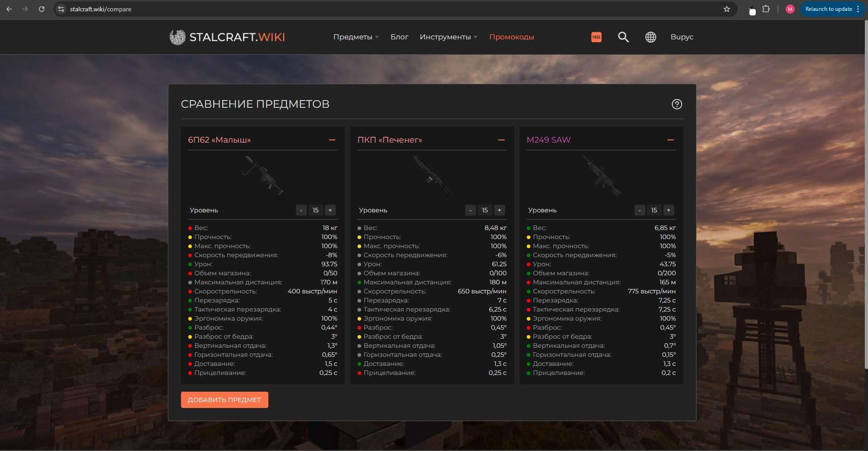Open the Промокоды page

[511, 37]
